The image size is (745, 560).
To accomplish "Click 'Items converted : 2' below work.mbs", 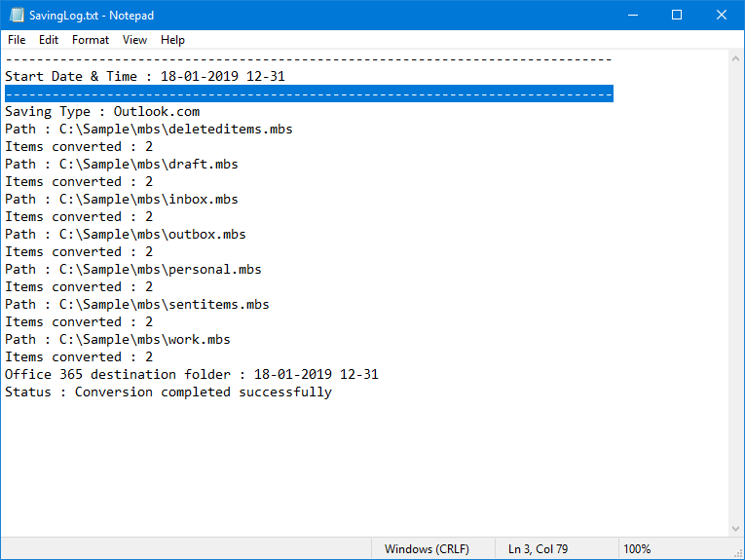I will click(79, 357).
